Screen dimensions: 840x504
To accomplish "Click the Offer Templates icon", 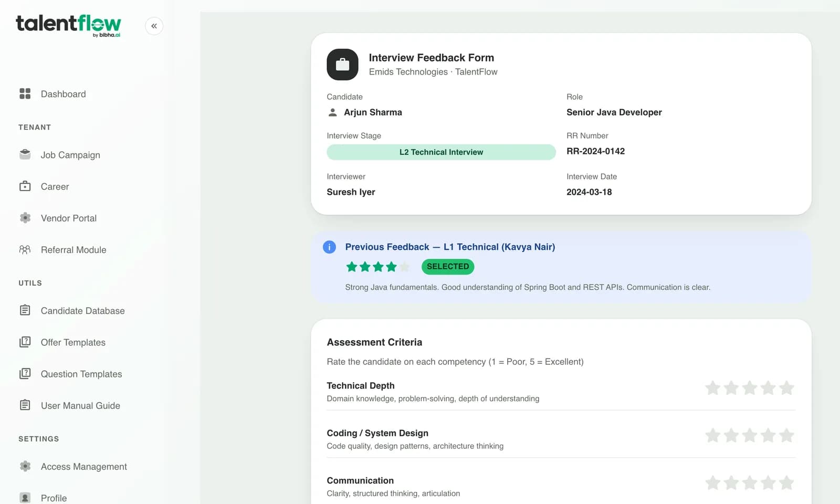I will point(25,342).
